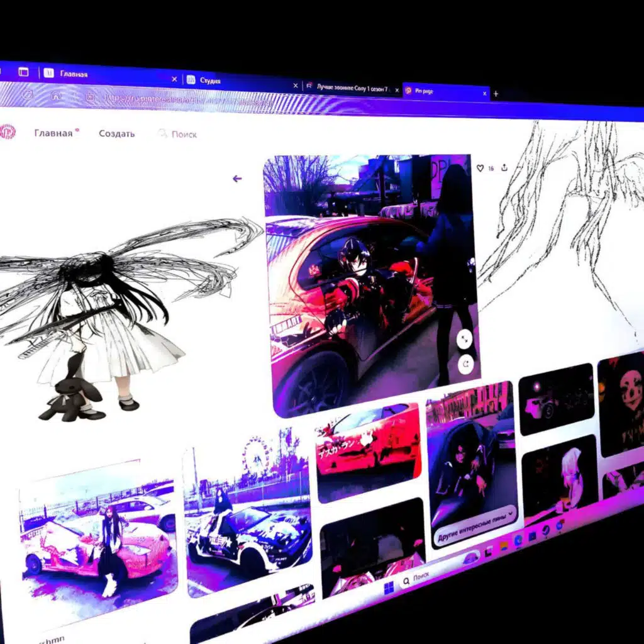Open the Steam taskbar icon
The image size is (644, 644).
pos(545,530)
